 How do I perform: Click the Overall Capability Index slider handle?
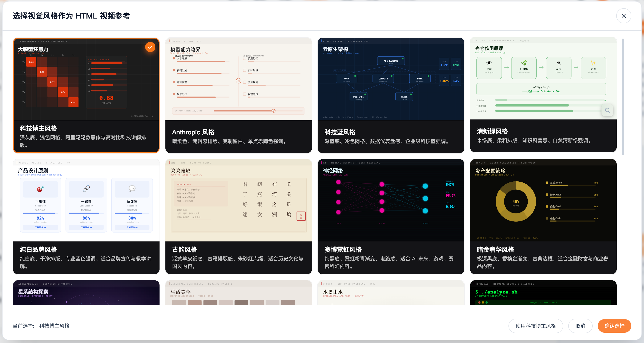(x=274, y=111)
